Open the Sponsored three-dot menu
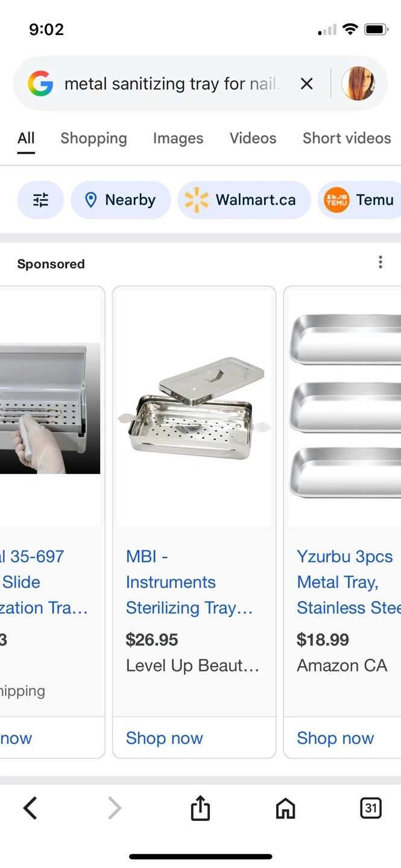This screenshot has width=401, height=868. 380,262
